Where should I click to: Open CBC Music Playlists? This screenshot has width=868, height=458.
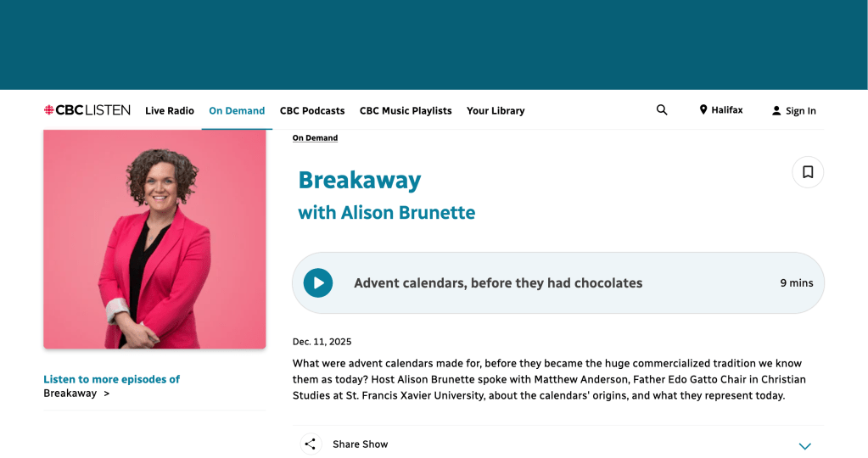tap(406, 111)
